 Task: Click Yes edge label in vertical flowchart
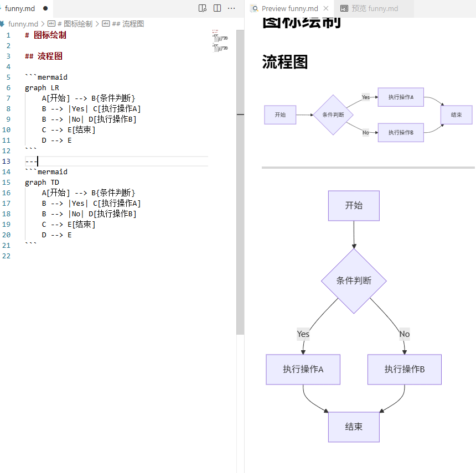[303, 334]
